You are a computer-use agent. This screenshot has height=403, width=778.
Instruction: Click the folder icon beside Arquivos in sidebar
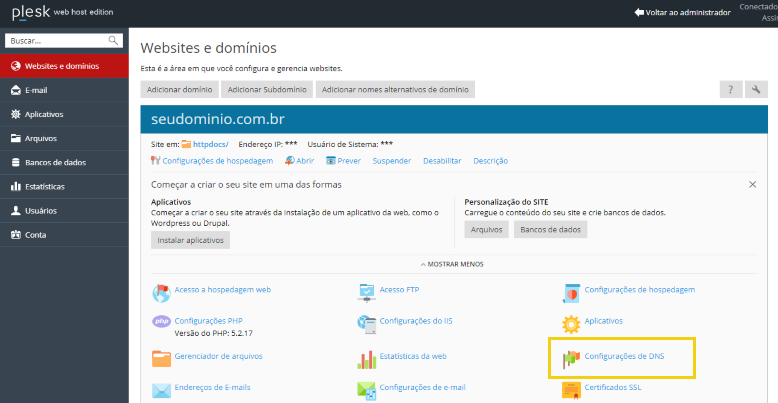point(15,138)
